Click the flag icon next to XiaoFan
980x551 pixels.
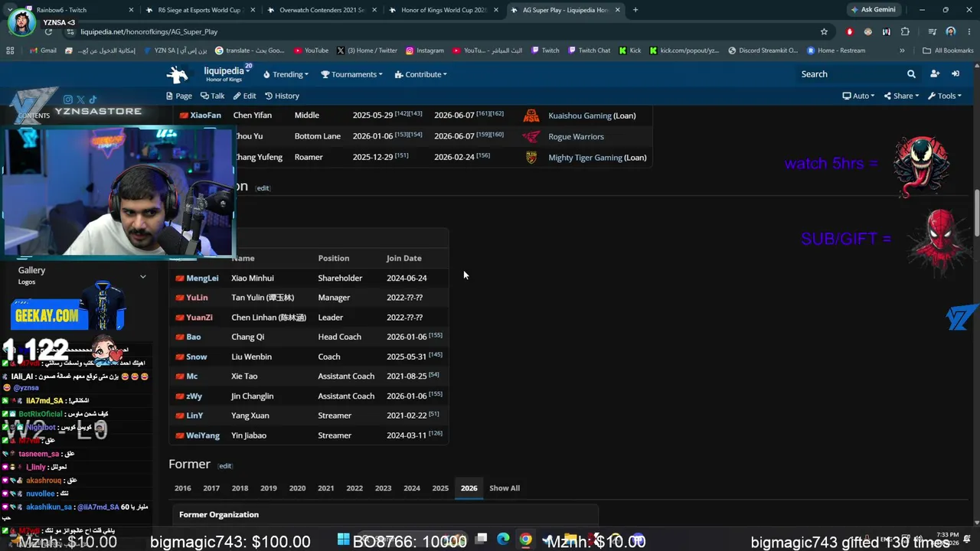(184, 116)
